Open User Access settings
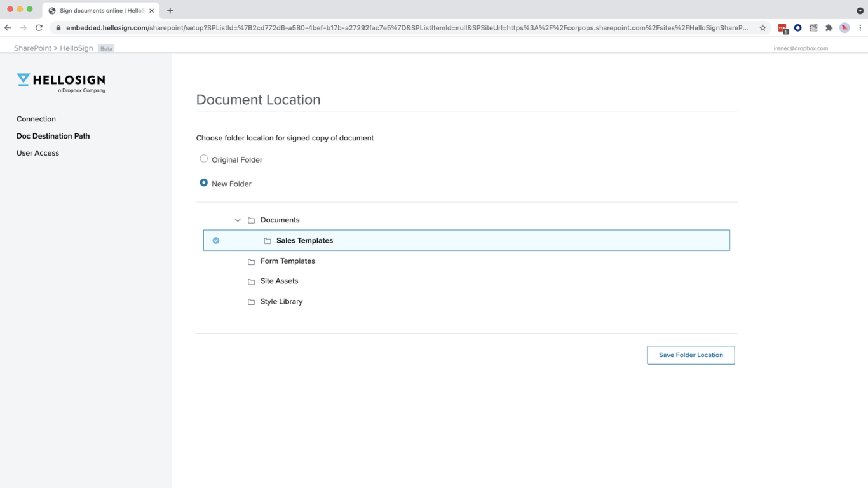The image size is (868, 488). tap(37, 153)
